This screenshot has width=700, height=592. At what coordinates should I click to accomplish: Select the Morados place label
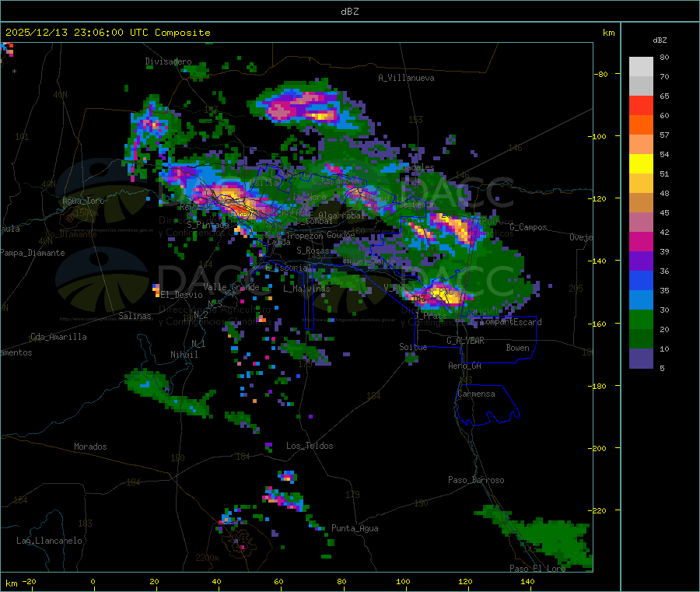click(x=90, y=447)
